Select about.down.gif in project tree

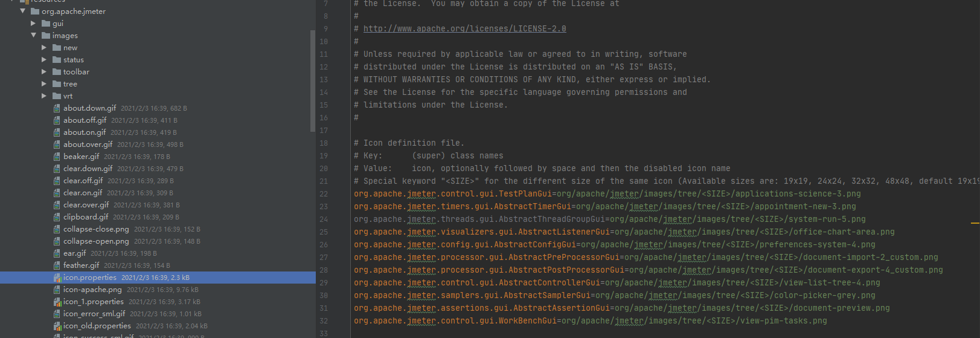89,108
